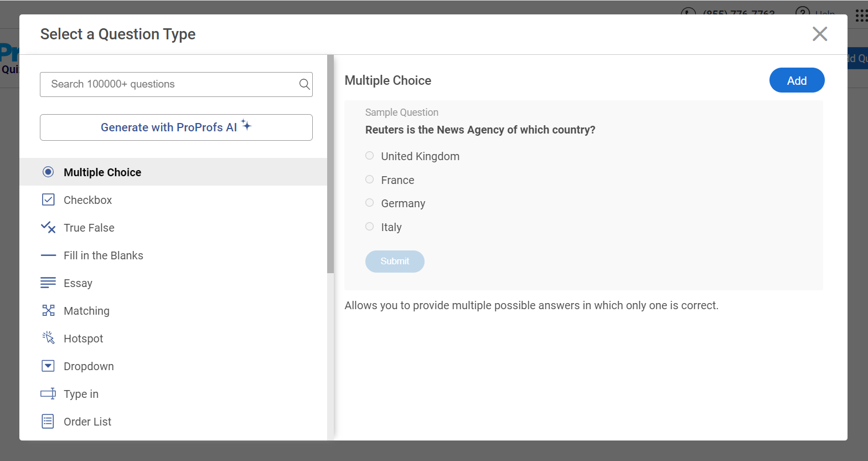Select Multiple Choice in question type list
This screenshot has width=868, height=461.
[x=102, y=172]
